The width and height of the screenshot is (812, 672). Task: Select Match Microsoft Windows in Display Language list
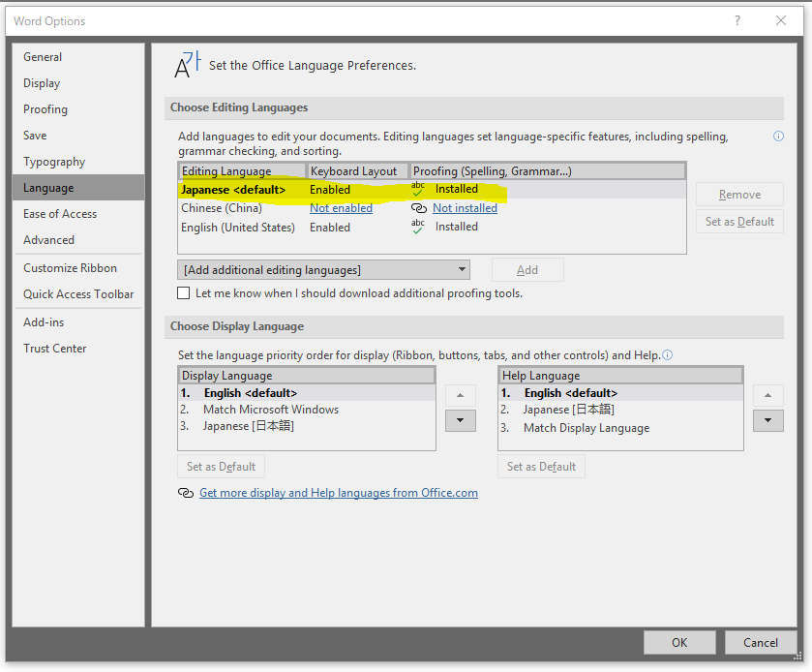pos(307,410)
